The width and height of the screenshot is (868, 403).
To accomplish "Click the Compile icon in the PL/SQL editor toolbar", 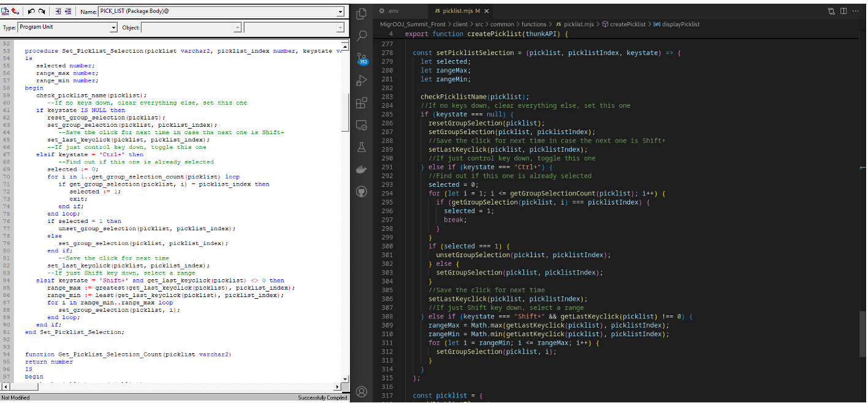I will [x=6, y=12].
